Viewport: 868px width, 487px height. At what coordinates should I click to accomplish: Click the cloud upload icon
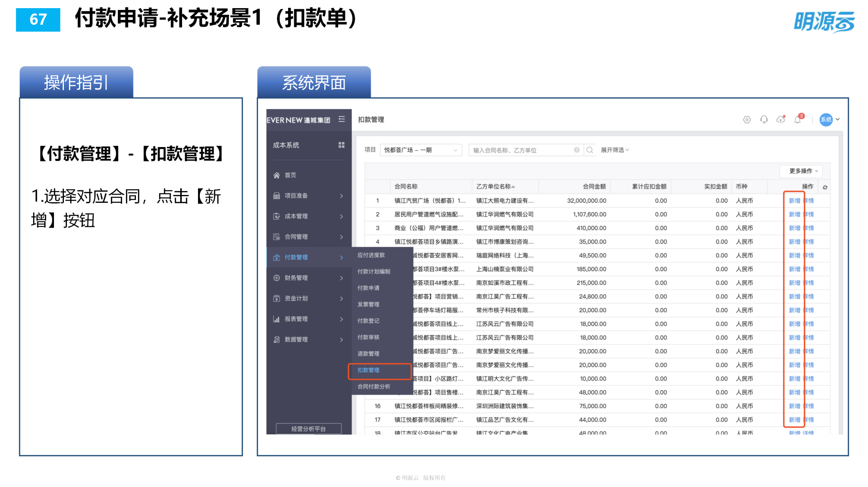[x=780, y=119]
